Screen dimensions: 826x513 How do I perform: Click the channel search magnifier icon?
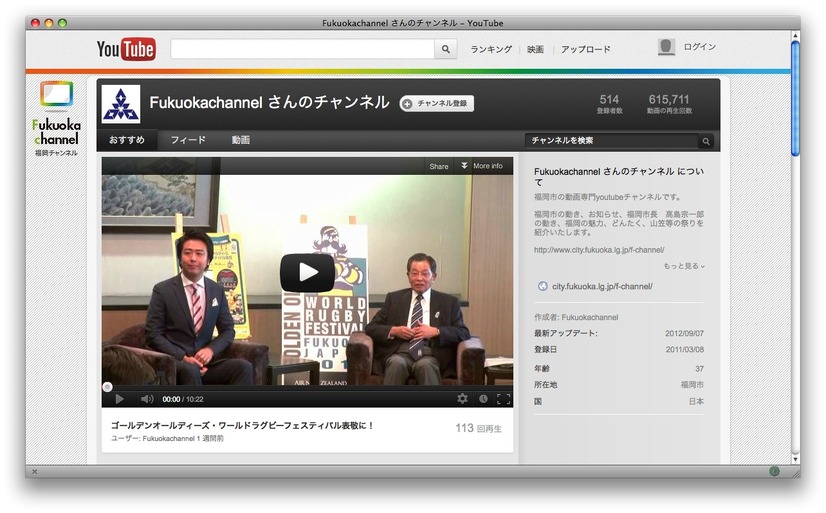(706, 141)
